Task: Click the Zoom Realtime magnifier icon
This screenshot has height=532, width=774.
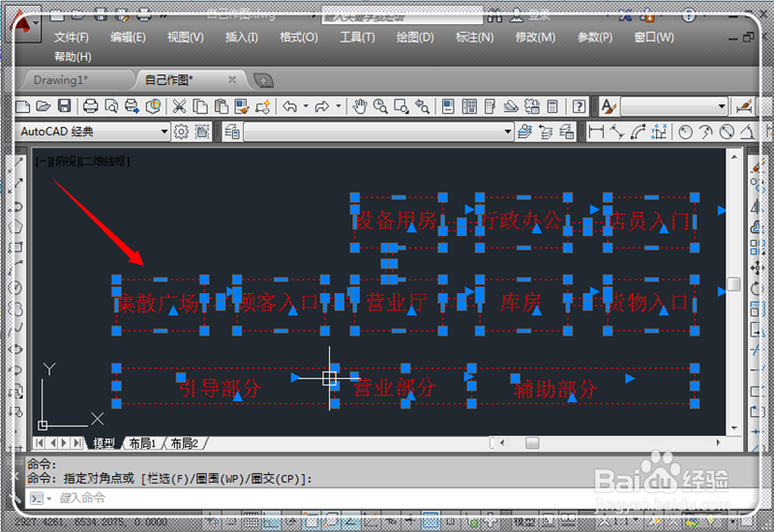Action: [380, 106]
